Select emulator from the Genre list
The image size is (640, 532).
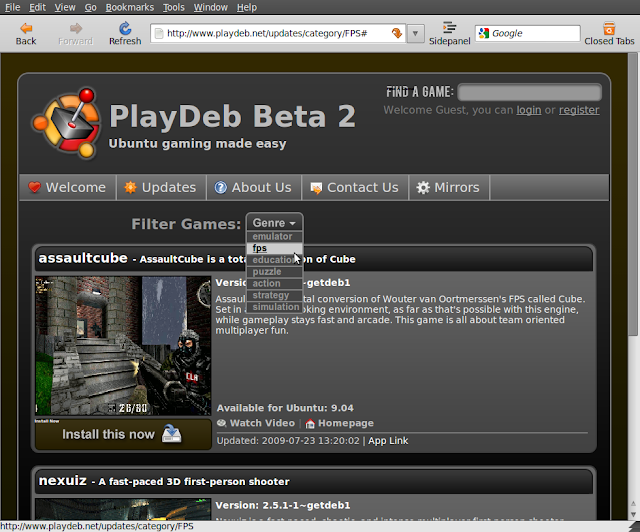pos(274,236)
